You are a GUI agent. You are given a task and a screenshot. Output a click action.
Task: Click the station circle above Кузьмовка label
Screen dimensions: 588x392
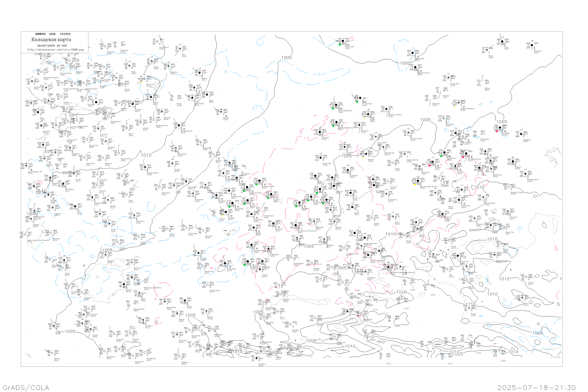(x=448, y=78)
